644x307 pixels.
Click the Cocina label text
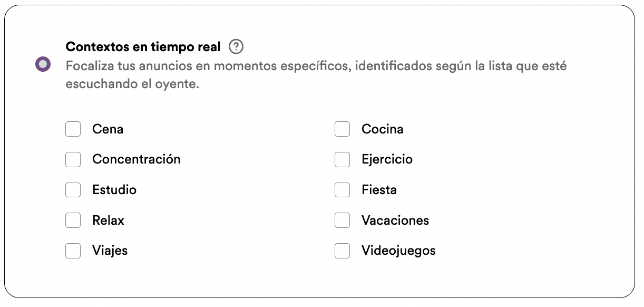(x=382, y=129)
